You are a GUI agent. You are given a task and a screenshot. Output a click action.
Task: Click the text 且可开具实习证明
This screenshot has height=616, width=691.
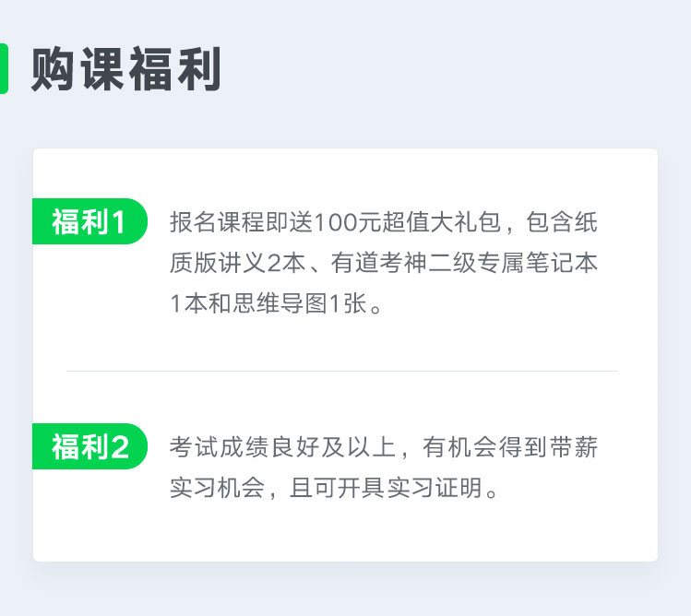[x=386, y=487]
